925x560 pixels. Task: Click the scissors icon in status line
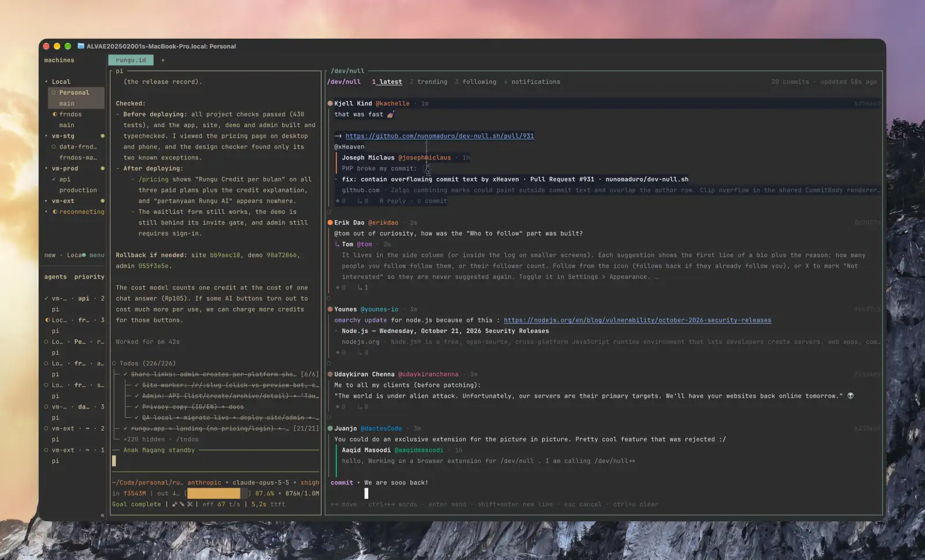190,505
